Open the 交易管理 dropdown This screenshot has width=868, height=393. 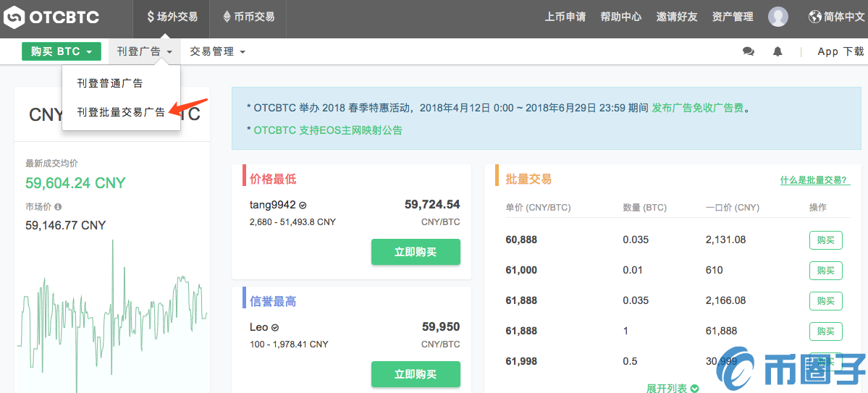(217, 51)
